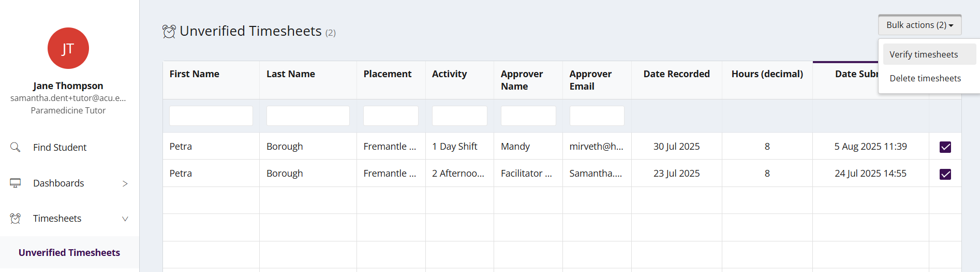Click the Last Name filter box
Screen dimensions: 980x272
308,116
